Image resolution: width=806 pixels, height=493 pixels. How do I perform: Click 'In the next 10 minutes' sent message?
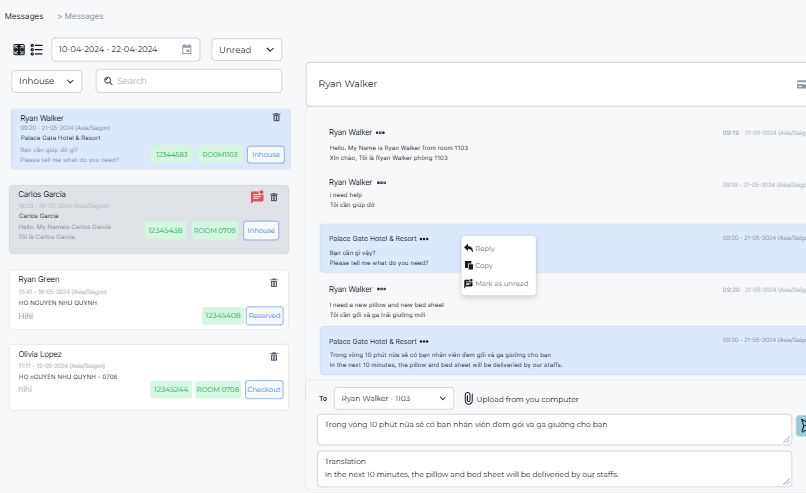tap(446, 365)
